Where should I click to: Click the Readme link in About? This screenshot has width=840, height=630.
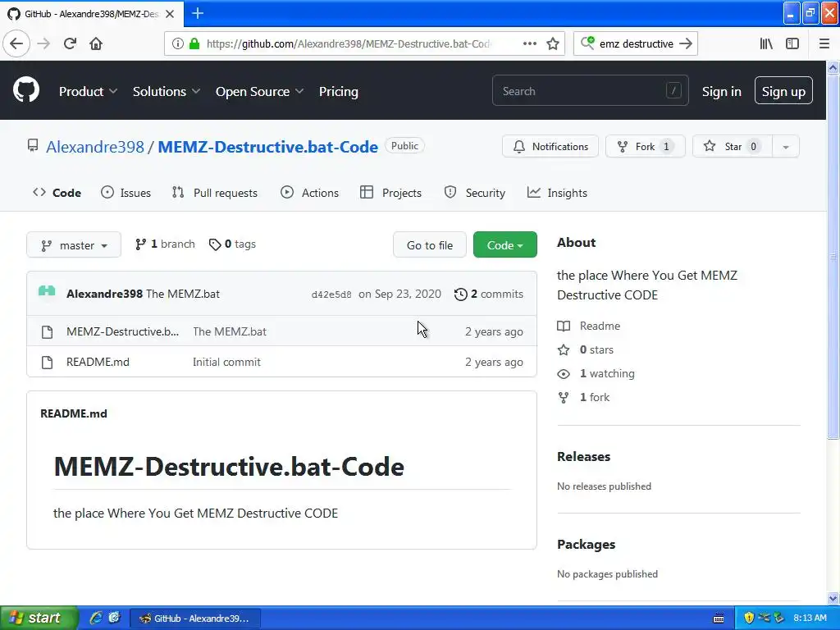[589, 326]
